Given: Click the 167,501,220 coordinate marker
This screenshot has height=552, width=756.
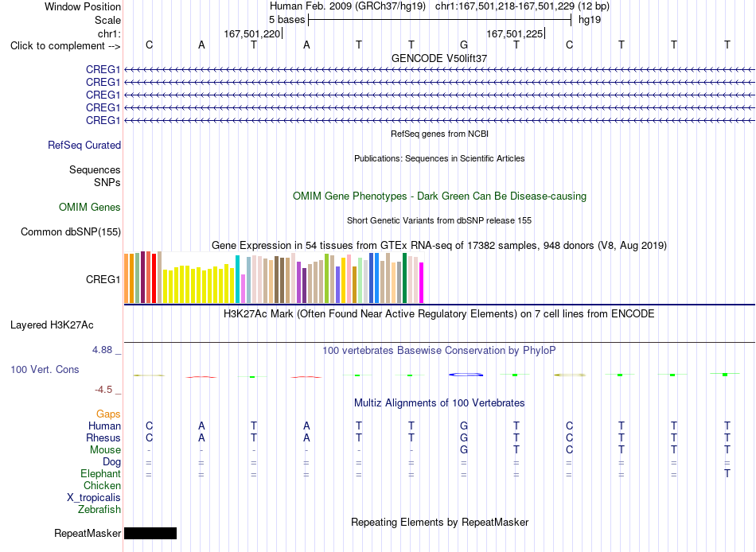Looking at the screenshot, I should tap(252, 33).
